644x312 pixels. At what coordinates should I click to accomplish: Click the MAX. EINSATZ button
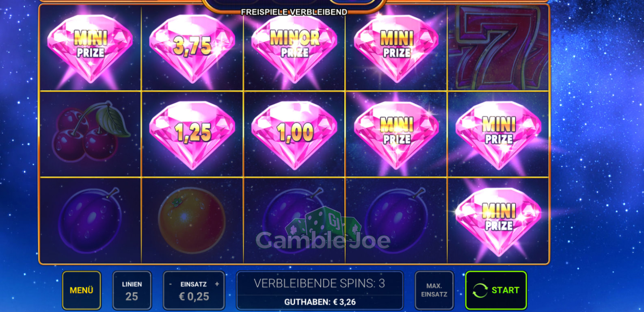point(434,290)
